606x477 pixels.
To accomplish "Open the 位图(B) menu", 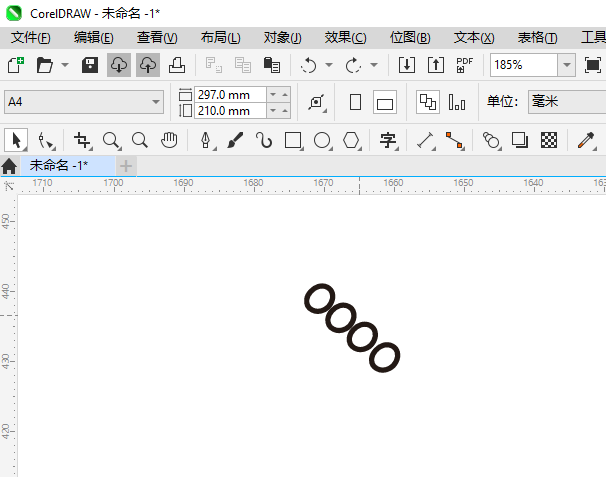I will 410,38.
